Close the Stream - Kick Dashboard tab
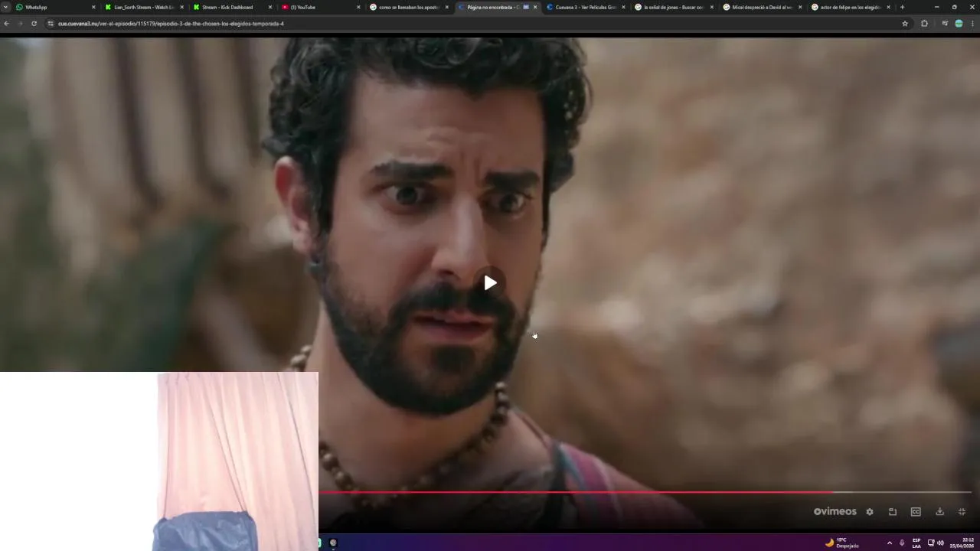Viewport: 980px width, 551px height. (x=270, y=7)
